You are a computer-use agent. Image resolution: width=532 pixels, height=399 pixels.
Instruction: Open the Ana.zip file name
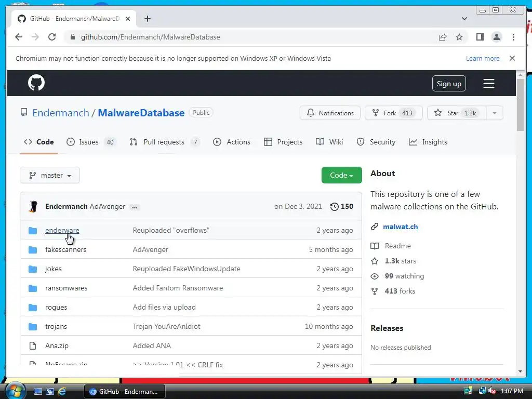pyautogui.click(x=57, y=345)
